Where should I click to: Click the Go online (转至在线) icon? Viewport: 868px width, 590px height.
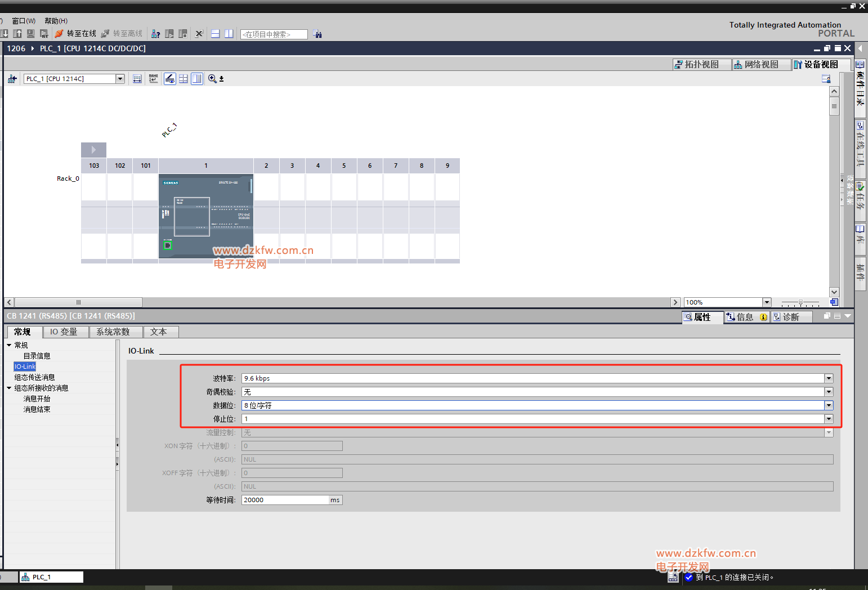coord(59,34)
